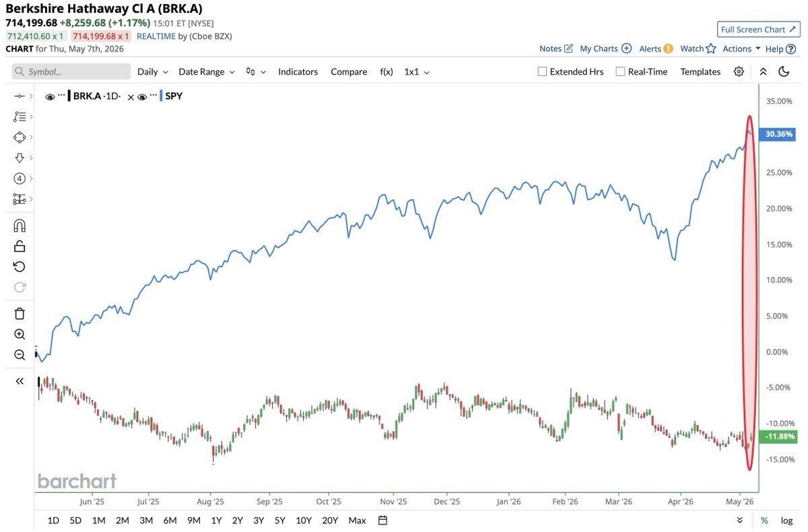The height and width of the screenshot is (532, 808).
Task: Enable Extended Hrs checkbox
Action: click(542, 71)
